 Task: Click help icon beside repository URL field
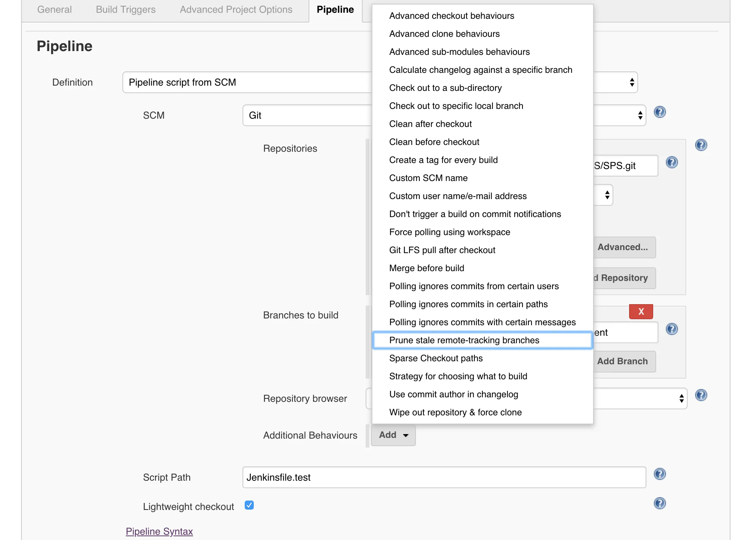click(672, 162)
